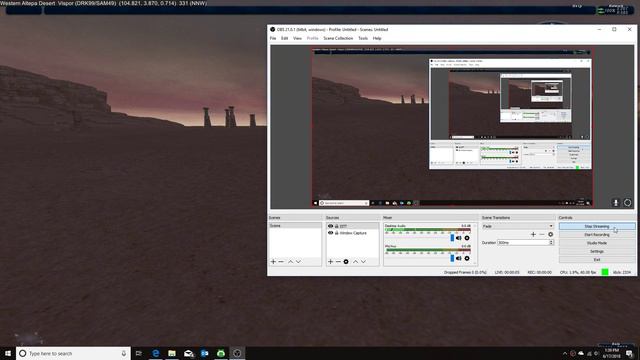The width and height of the screenshot is (640, 360).
Task: Click the 'Type here to search' box
Action: [73, 353]
